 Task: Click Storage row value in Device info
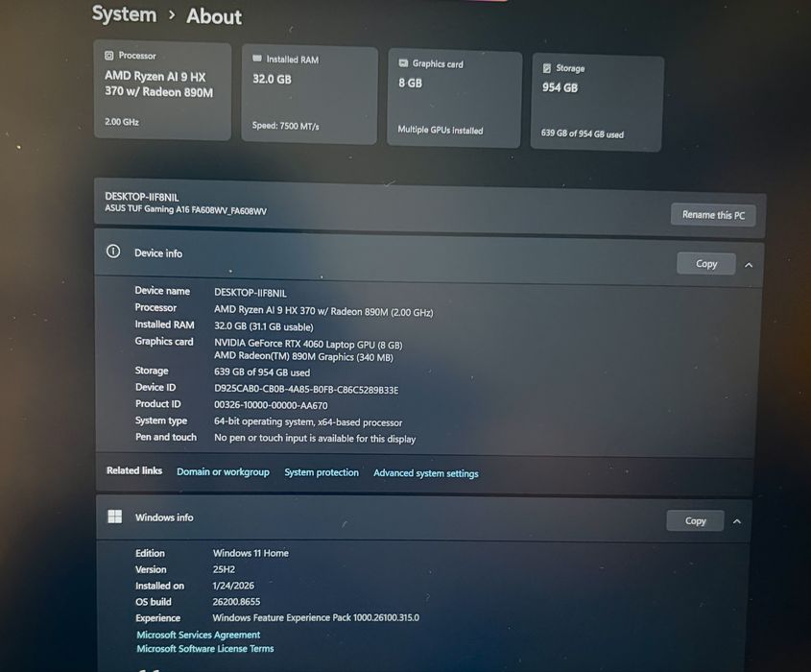262,372
